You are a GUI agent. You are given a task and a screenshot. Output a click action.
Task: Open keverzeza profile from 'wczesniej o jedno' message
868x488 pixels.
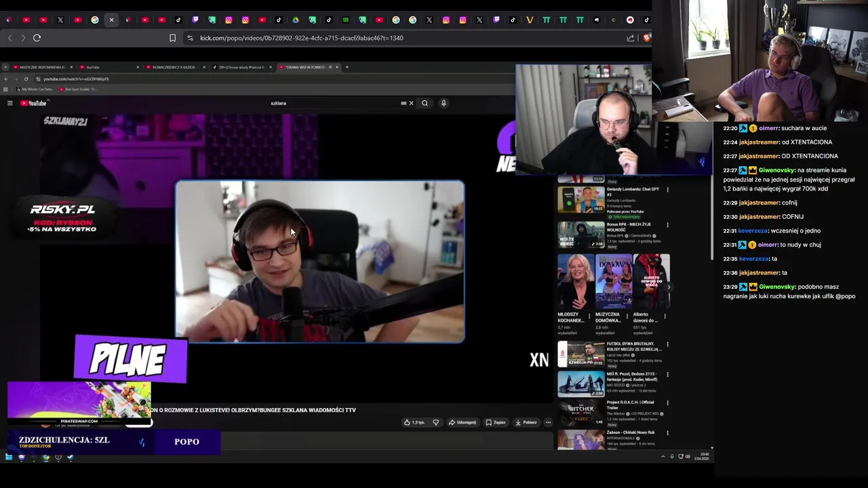(x=753, y=230)
